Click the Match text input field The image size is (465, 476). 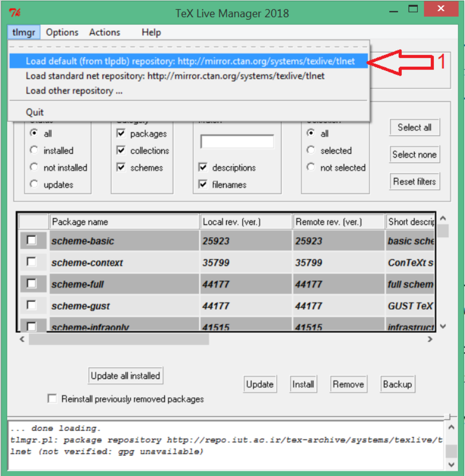[x=237, y=142]
